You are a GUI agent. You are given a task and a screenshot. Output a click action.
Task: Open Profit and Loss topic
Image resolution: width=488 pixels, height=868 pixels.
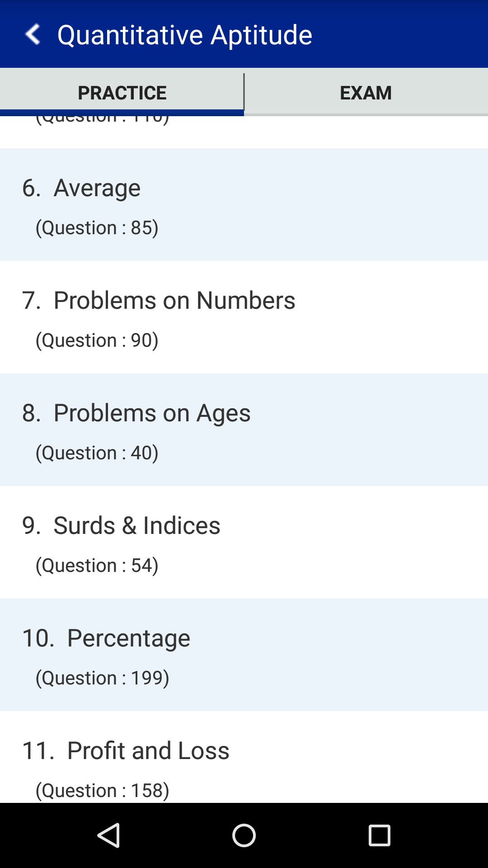coord(244,757)
